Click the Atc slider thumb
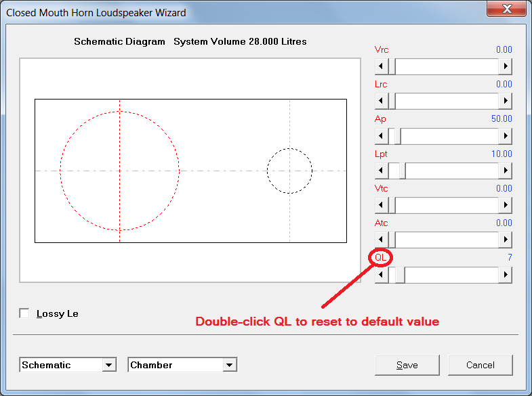 [x=392, y=240]
